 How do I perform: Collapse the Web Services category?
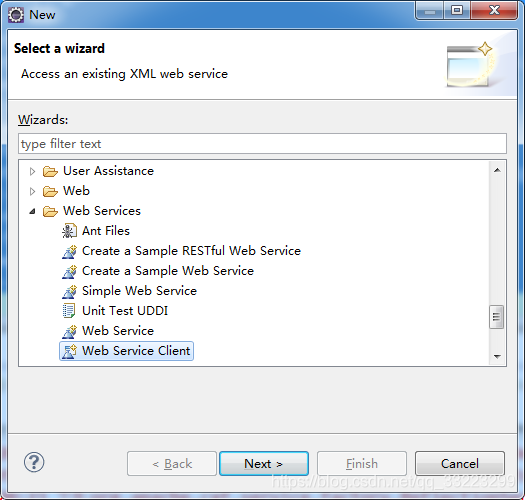pos(32,211)
